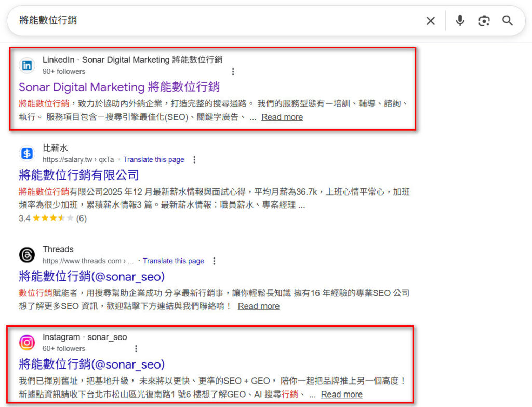
Task: Click the X to clear the search query
Action: [x=431, y=20]
